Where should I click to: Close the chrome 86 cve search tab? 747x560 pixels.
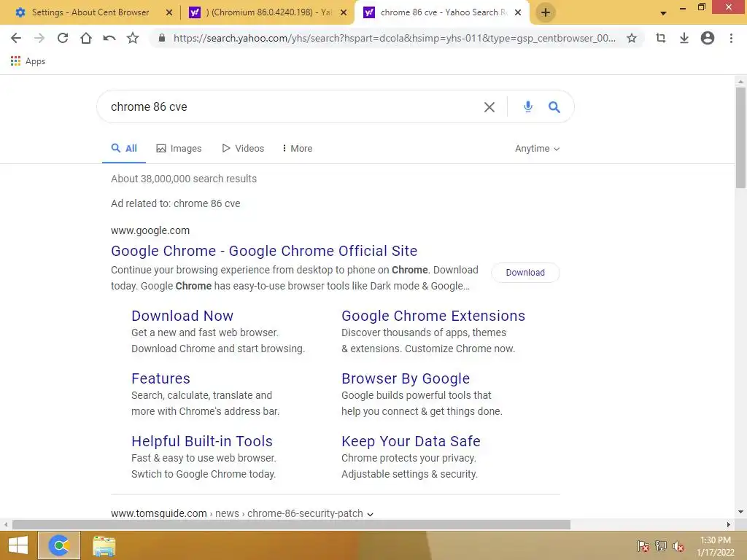(x=518, y=13)
